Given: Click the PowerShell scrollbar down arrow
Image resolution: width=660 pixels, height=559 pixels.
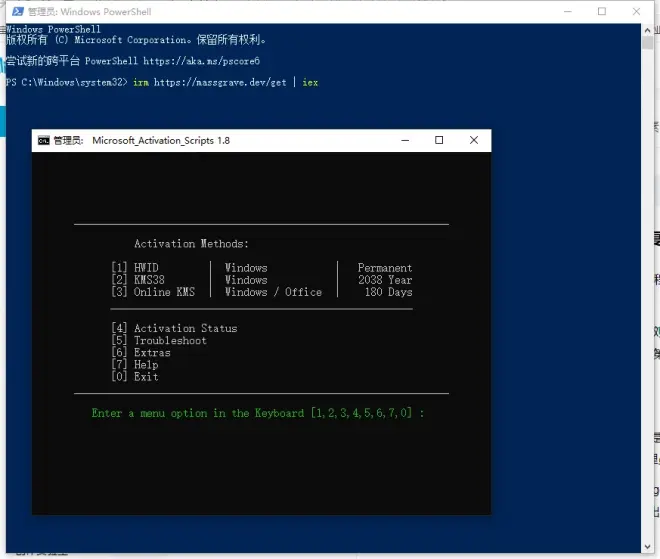Looking at the screenshot, I should point(647,547).
